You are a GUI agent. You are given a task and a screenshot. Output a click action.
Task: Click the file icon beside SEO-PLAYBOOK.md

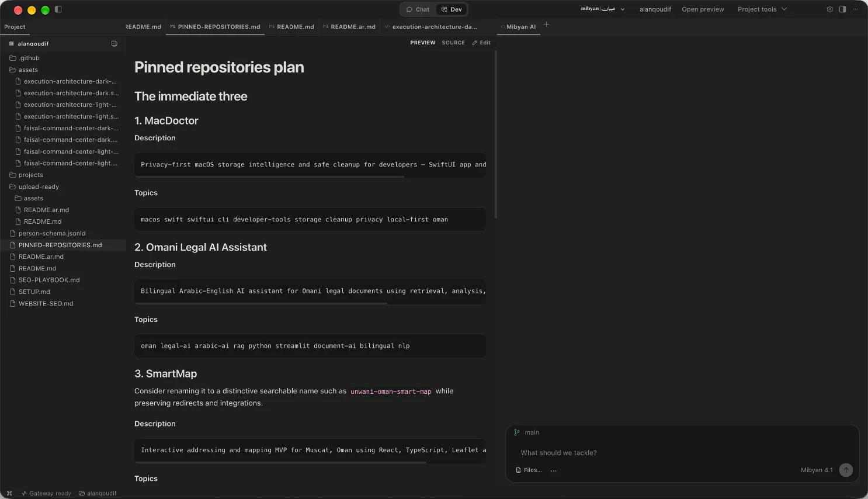(x=13, y=280)
